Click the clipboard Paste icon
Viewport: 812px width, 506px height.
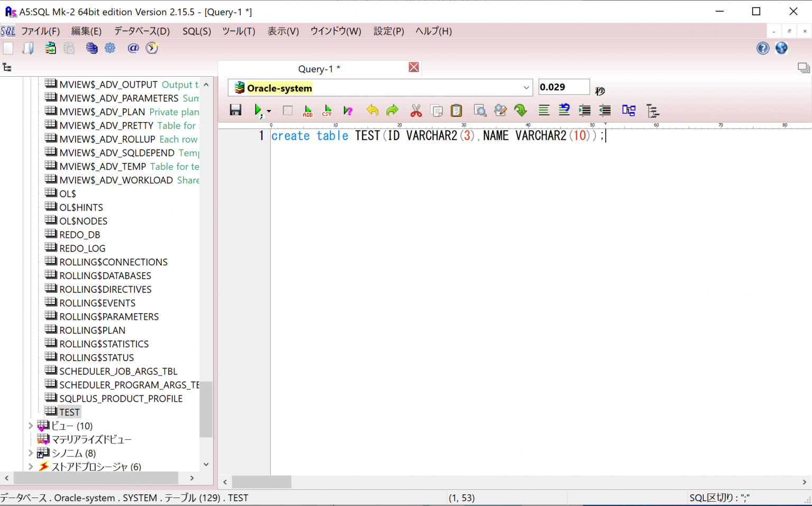[x=456, y=110]
